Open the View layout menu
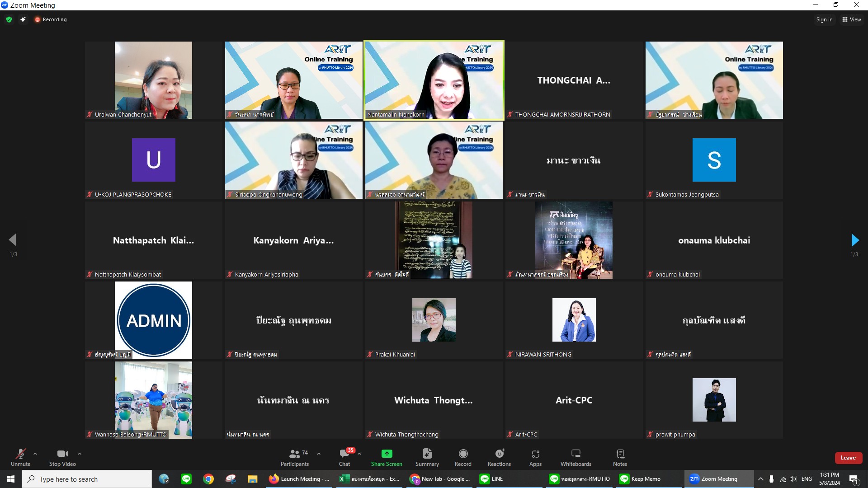 click(x=852, y=19)
